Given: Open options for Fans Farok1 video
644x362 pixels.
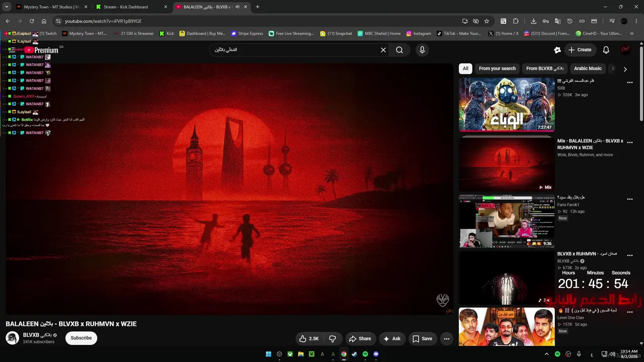Looking at the screenshot, I should coord(630,199).
